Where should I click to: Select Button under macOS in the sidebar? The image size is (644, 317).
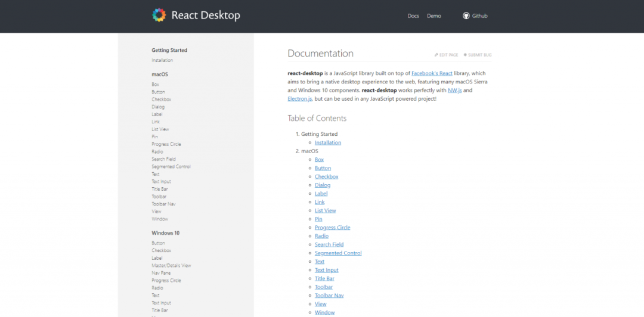tap(158, 92)
